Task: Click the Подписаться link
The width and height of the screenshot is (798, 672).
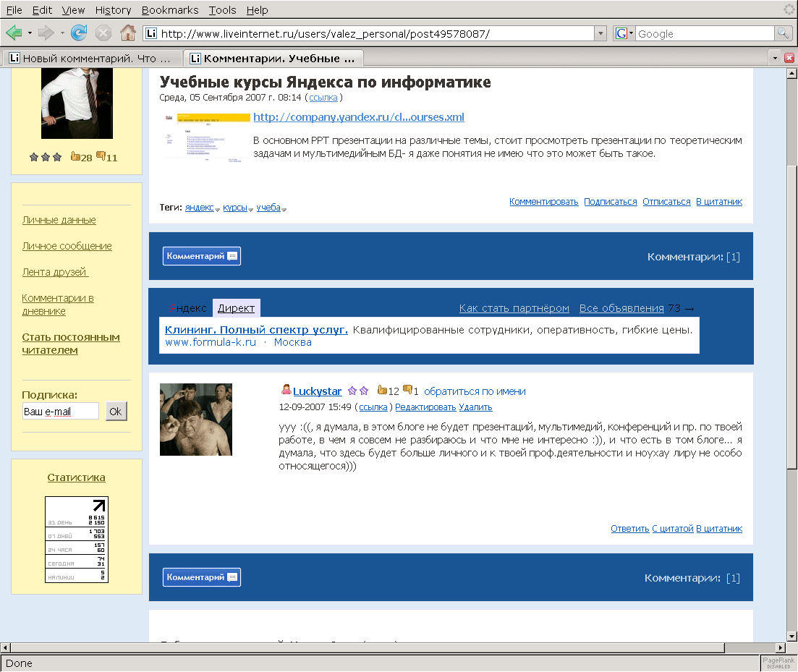Action: point(610,202)
